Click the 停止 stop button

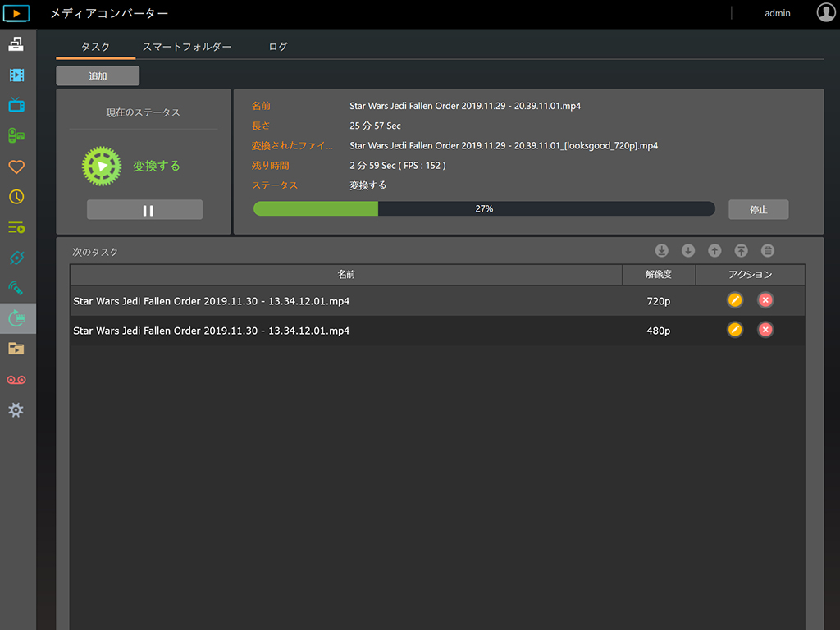[x=758, y=209]
